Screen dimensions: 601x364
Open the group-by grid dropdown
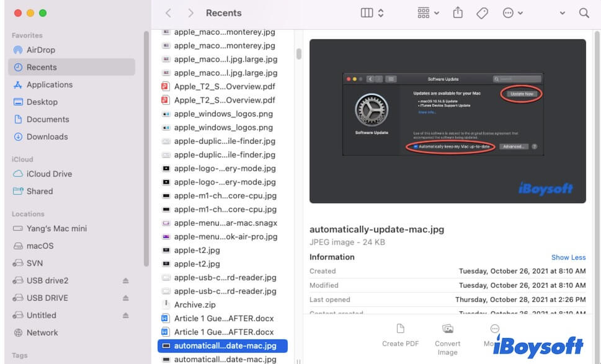tap(428, 13)
